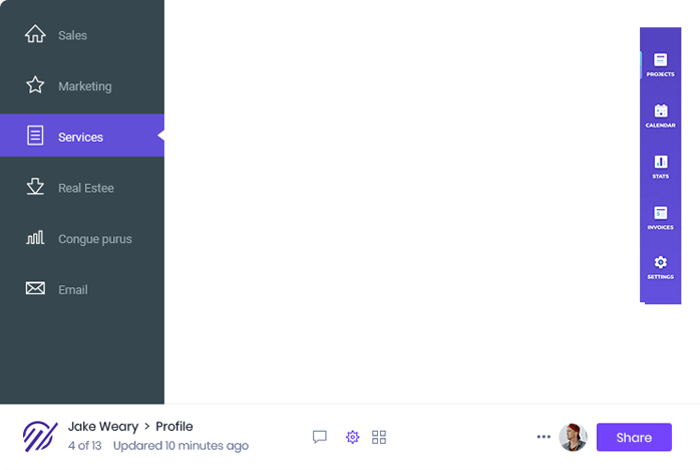Open Settings in the purple sidebar
Screen dimensions: 700x470
tap(660, 267)
